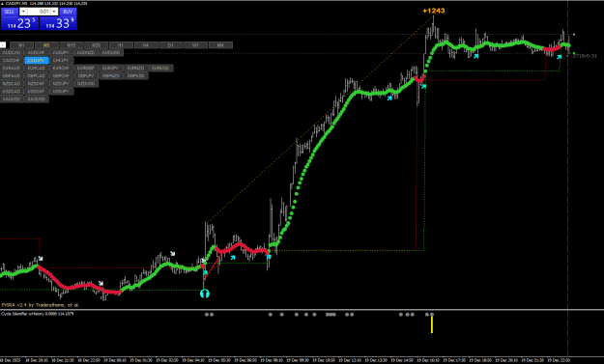Image resolution: width=604 pixels, height=364 pixels.
Task: Load the CHFJPY symbol
Action: point(61,61)
